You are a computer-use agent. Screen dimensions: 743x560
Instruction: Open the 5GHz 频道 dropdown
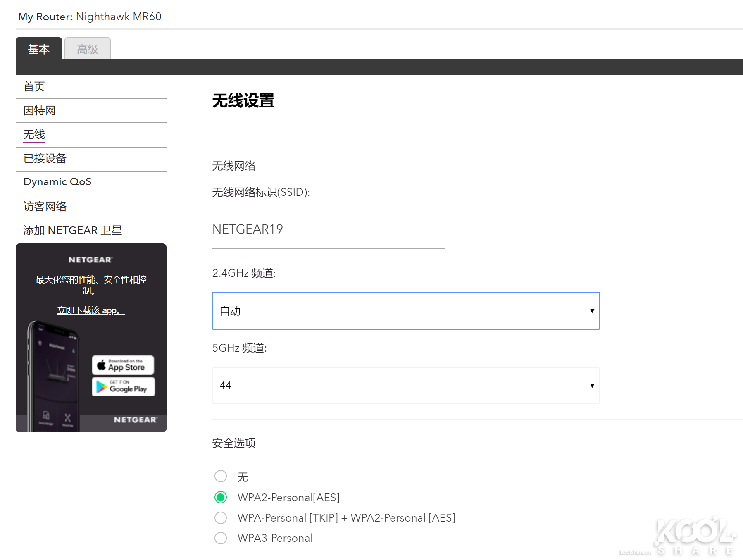pos(406,386)
